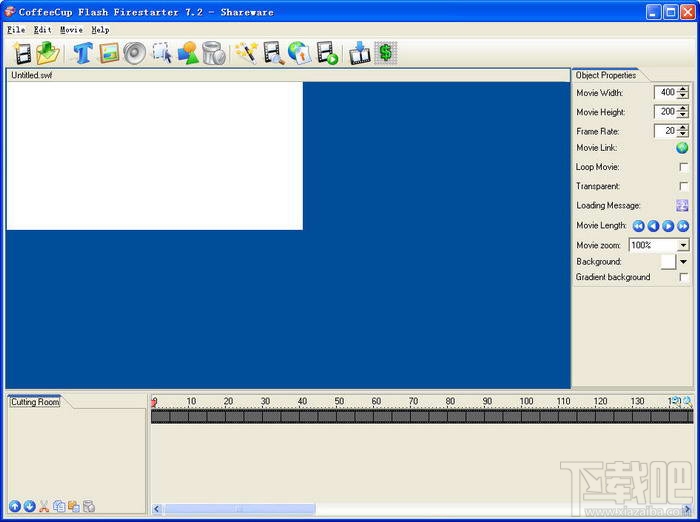This screenshot has height=522, width=700.
Task: Click the timeline horizontal scrollbar thumb
Action: [240, 509]
